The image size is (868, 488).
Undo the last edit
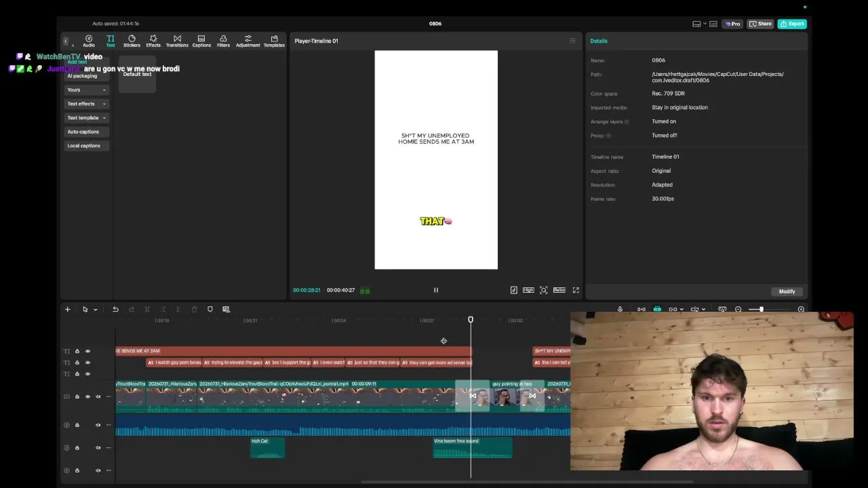(x=115, y=310)
